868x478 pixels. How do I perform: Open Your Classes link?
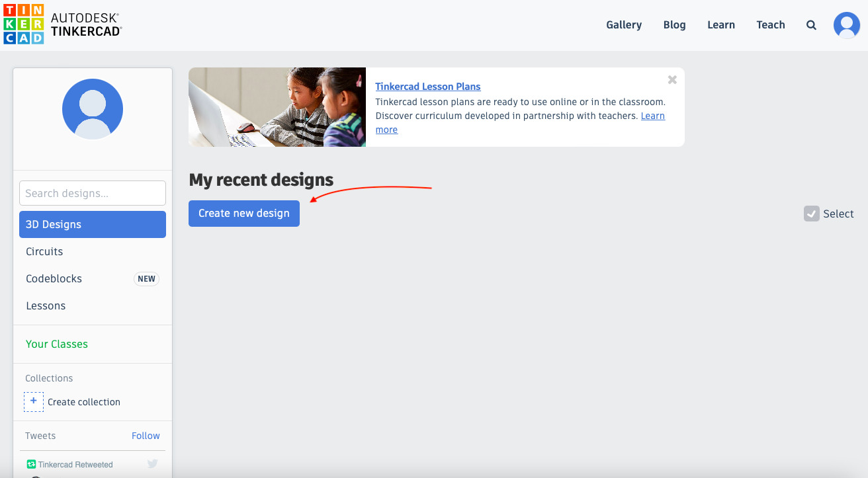tap(57, 344)
